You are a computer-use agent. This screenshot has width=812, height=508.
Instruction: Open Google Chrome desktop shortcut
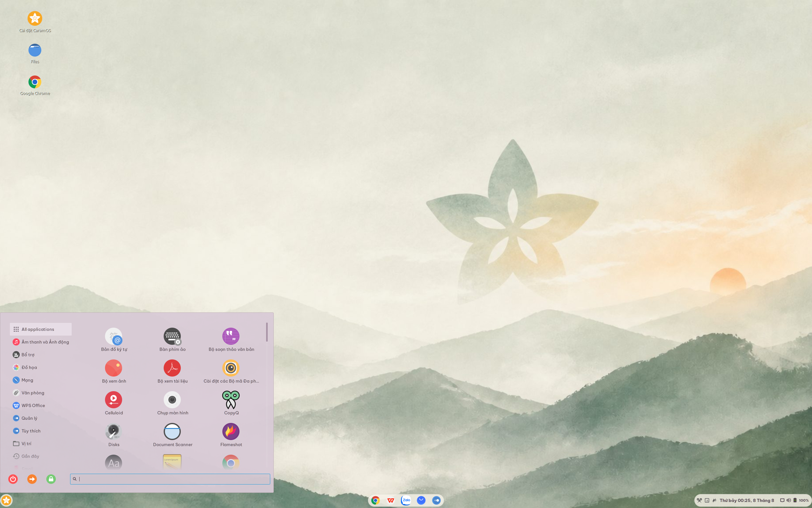(35, 86)
